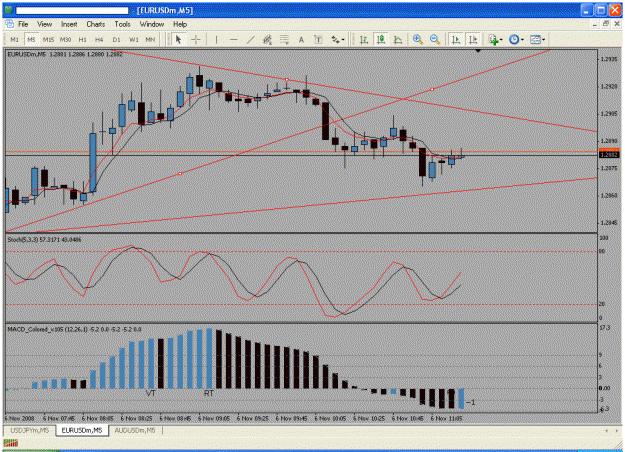Switch timeframe to D1
This screenshot has height=452, width=625.
pyautogui.click(x=116, y=39)
